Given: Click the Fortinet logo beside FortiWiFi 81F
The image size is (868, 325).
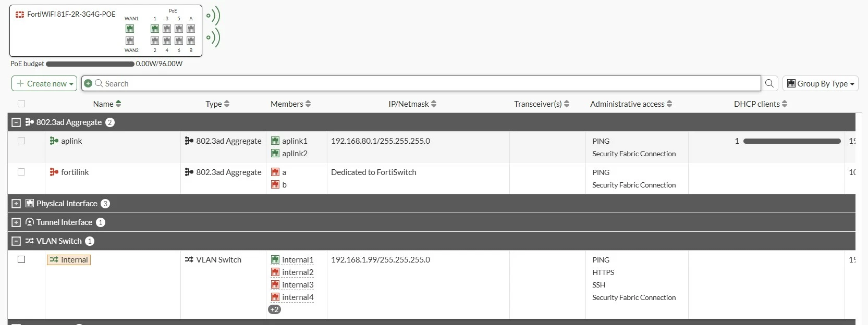Looking at the screenshot, I should pos(20,15).
